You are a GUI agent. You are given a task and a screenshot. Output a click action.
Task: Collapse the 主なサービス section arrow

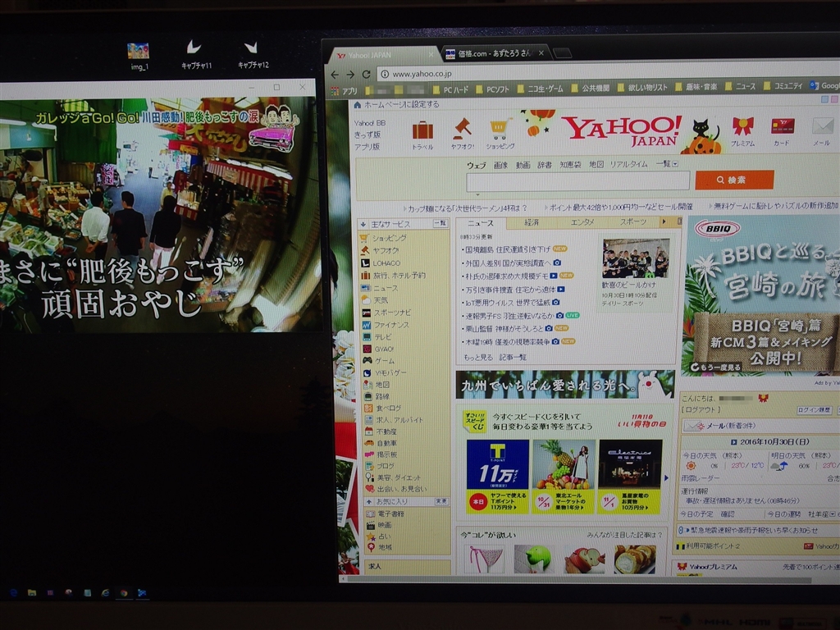tap(363, 224)
